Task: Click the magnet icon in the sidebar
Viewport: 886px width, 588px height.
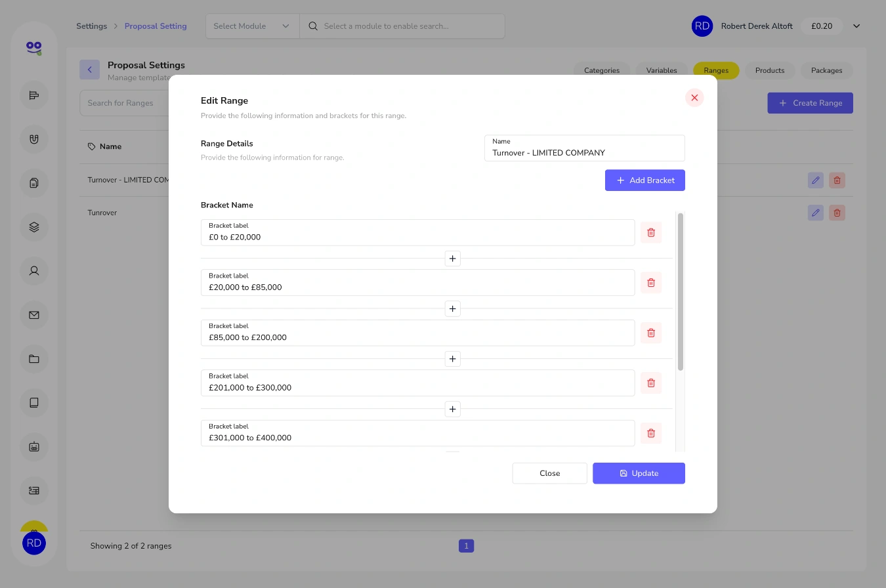Action: [x=34, y=139]
